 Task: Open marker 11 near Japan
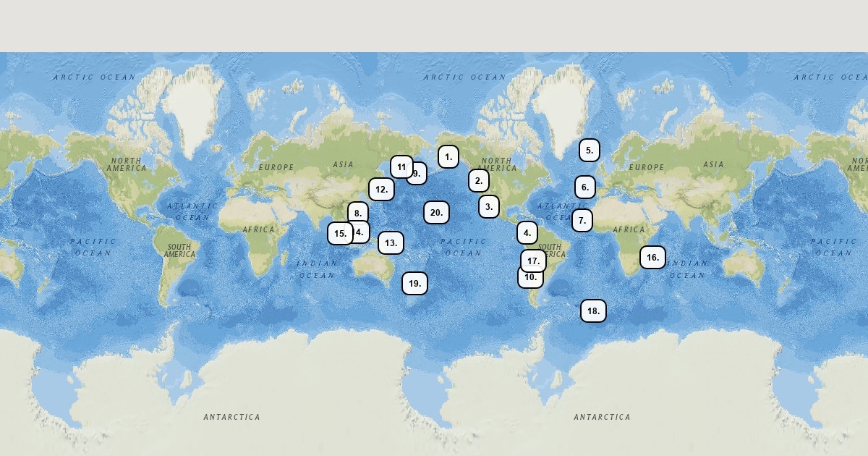click(401, 167)
